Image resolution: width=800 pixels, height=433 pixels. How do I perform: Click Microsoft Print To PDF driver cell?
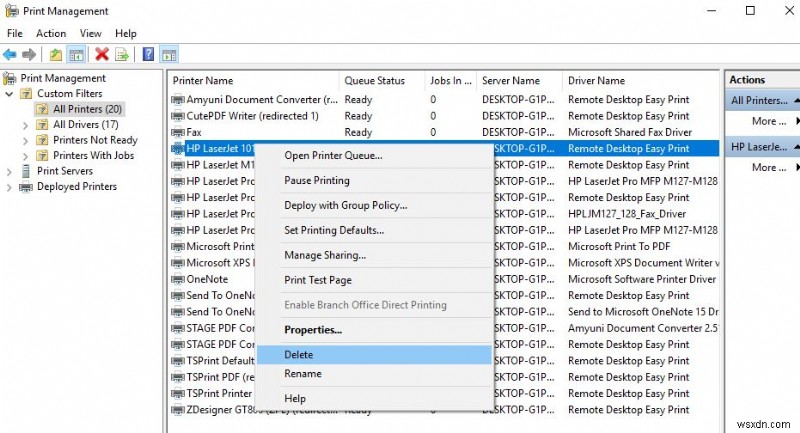pos(619,247)
